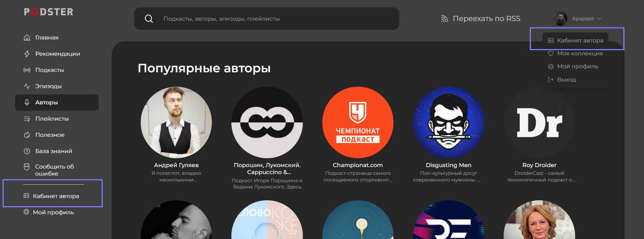
Task: Open Сообщить об ошибке in sidebar
Action: coord(54,170)
